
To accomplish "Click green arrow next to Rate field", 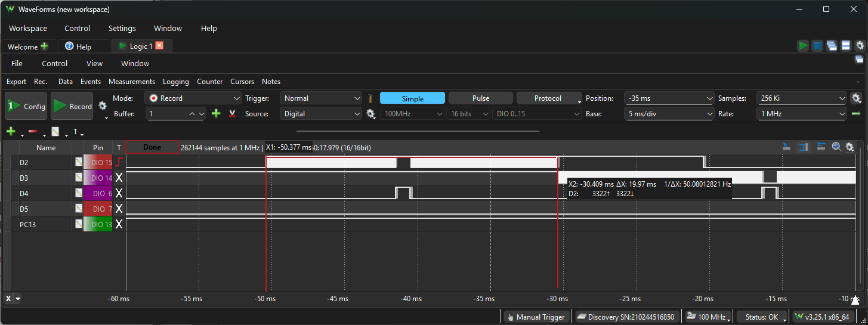I will [x=855, y=113].
